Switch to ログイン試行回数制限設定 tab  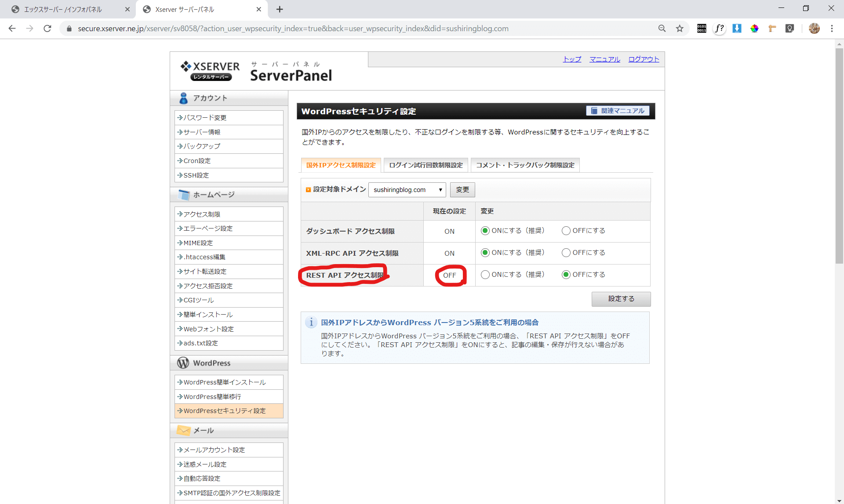[426, 165]
